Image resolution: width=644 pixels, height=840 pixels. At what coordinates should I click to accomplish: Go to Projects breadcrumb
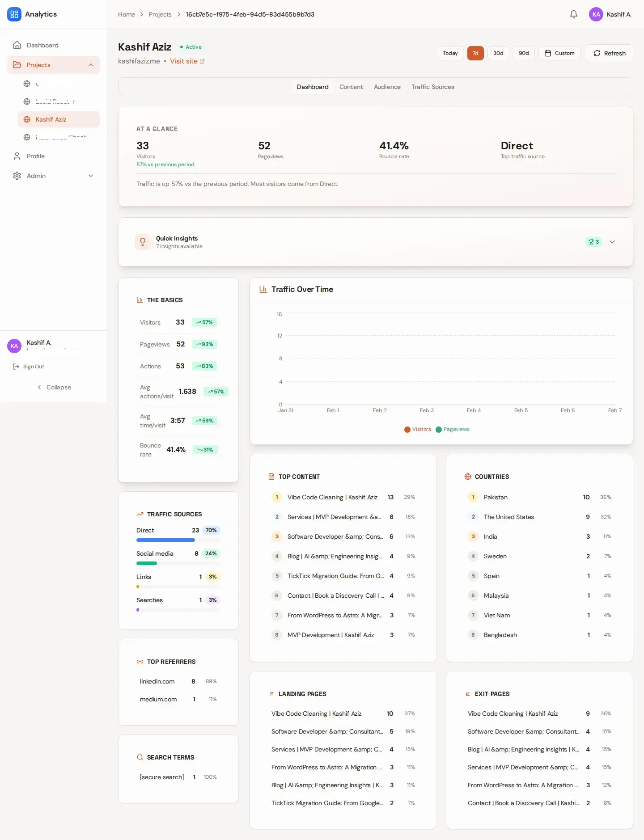160,14
